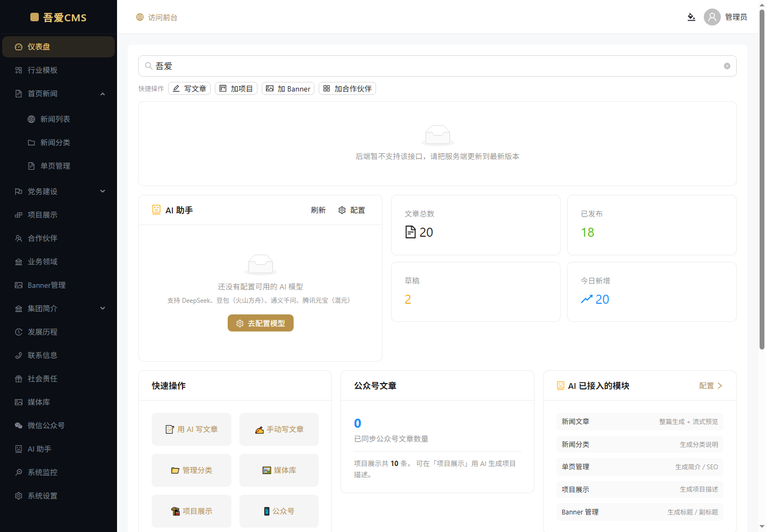
Task: Click the page vertical scrollbar thumb
Action: 762,179
